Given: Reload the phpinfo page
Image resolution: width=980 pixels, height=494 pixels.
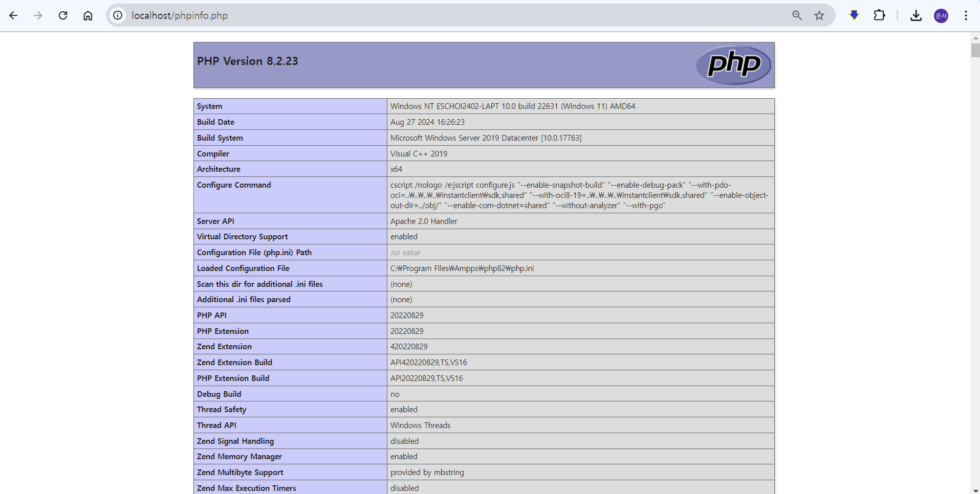Looking at the screenshot, I should (x=63, y=15).
